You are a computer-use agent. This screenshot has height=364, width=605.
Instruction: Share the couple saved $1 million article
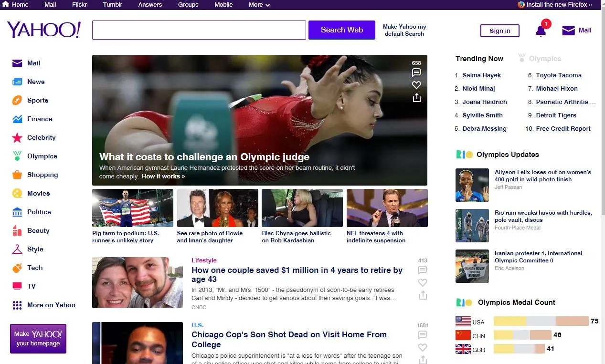pyautogui.click(x=423, y=295)
